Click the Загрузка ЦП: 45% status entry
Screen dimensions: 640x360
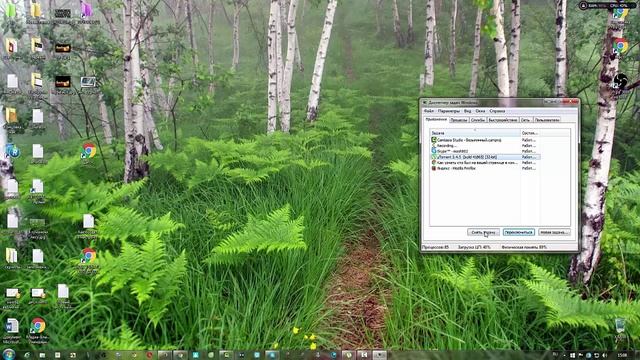(474, 247)
